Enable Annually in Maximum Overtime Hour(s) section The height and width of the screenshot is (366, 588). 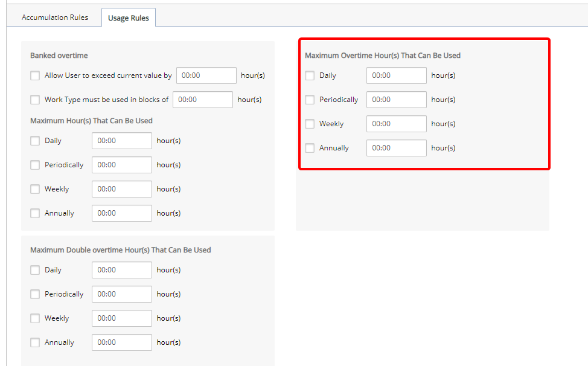(310, 148)
